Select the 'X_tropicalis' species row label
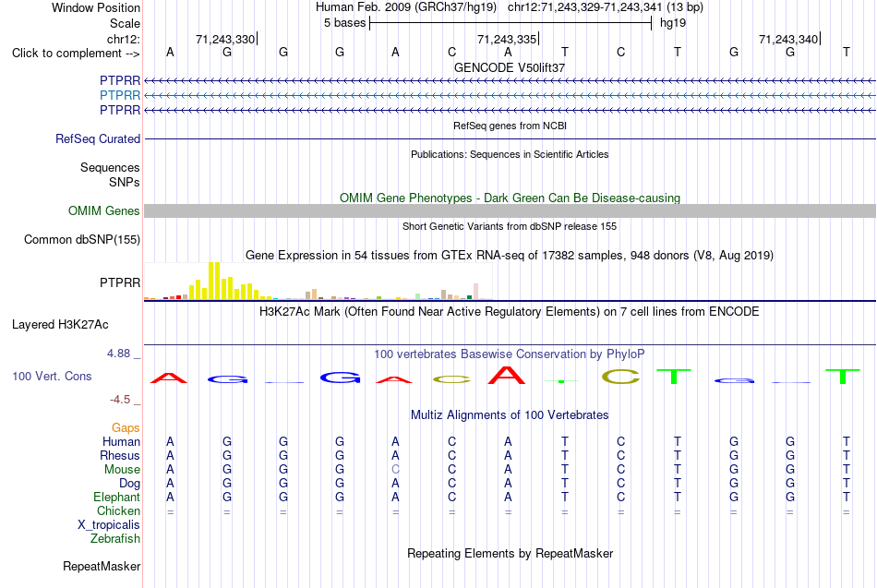 [x=109, y=525]
